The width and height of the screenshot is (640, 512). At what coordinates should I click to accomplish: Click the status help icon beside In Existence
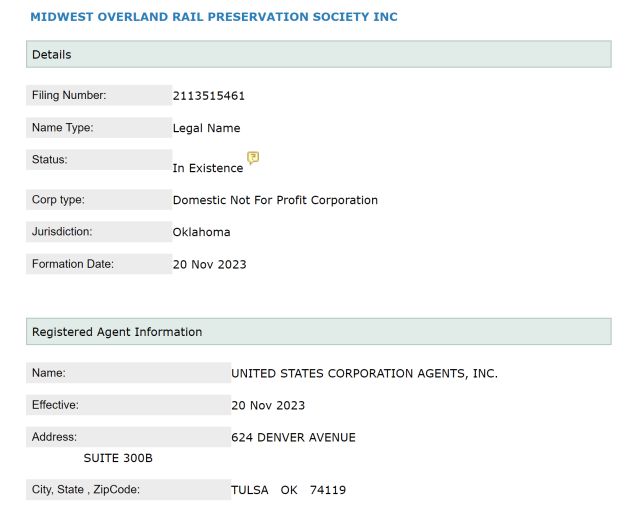point(253,158)
